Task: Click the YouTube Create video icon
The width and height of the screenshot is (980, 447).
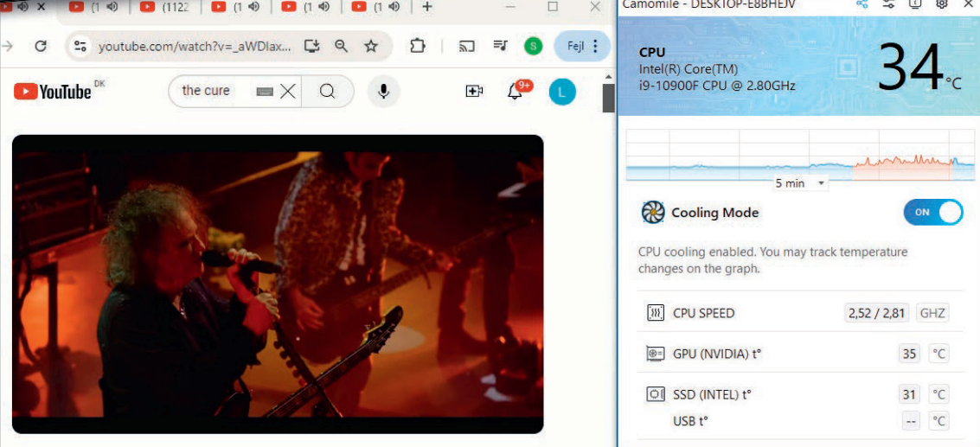Action: click(x=474, y=91)
